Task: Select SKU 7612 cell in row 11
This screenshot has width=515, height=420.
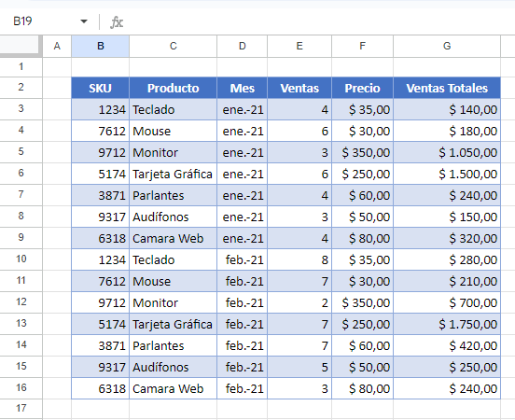Action: (x=100, y=281)
